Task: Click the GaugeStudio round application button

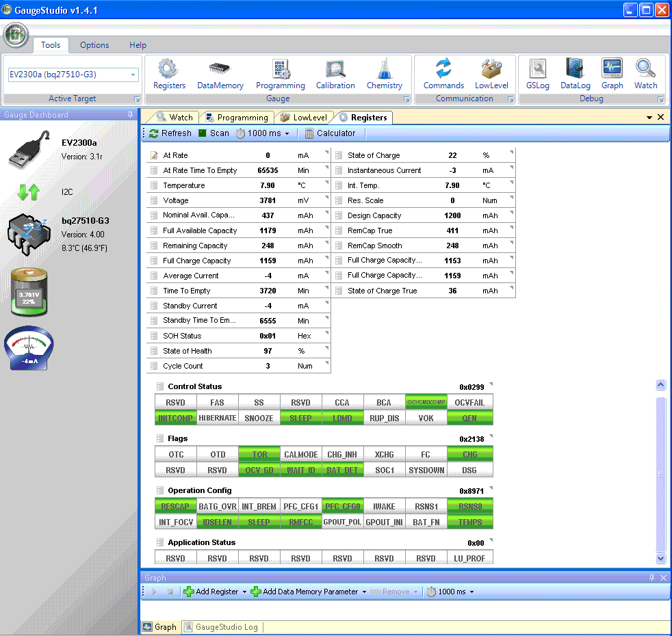Action: [16, 35]
